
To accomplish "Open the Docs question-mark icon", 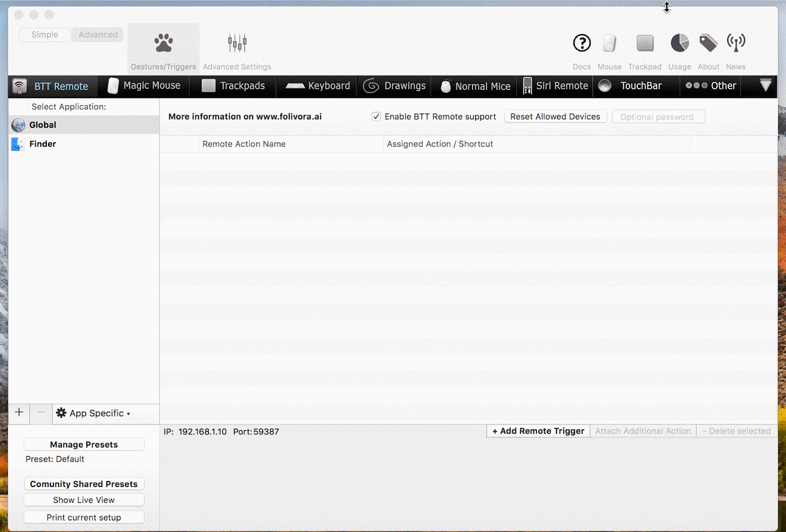I will tap(582, 43).
